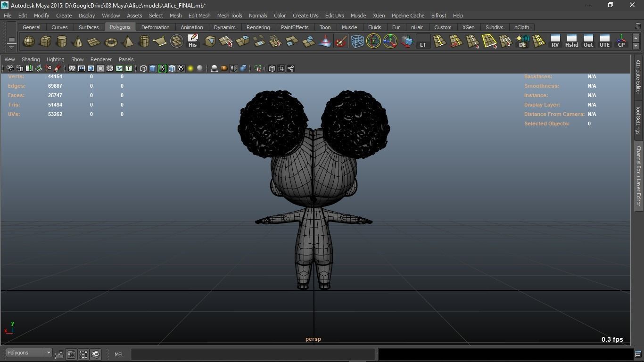Open the Polygons menu set dropdown
This screenshot has height=362, width=644.
(x=29, y=353)
